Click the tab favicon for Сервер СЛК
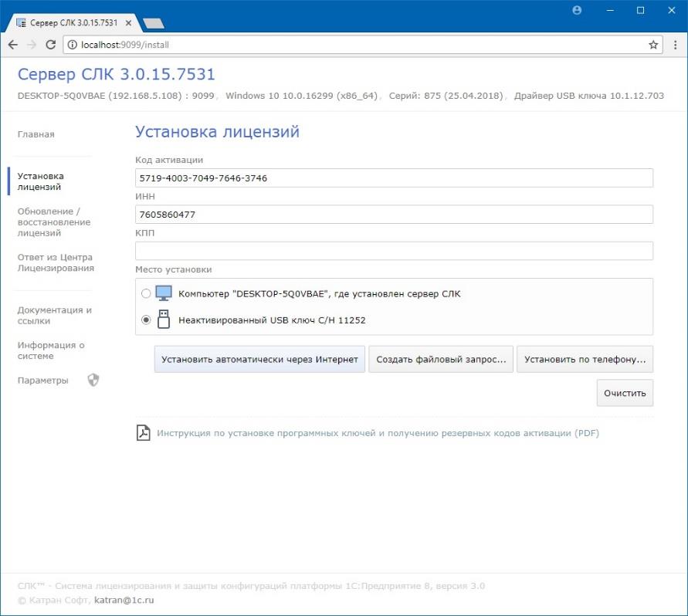Viewport: 688px width, 616px height. [x=21, y=23]
